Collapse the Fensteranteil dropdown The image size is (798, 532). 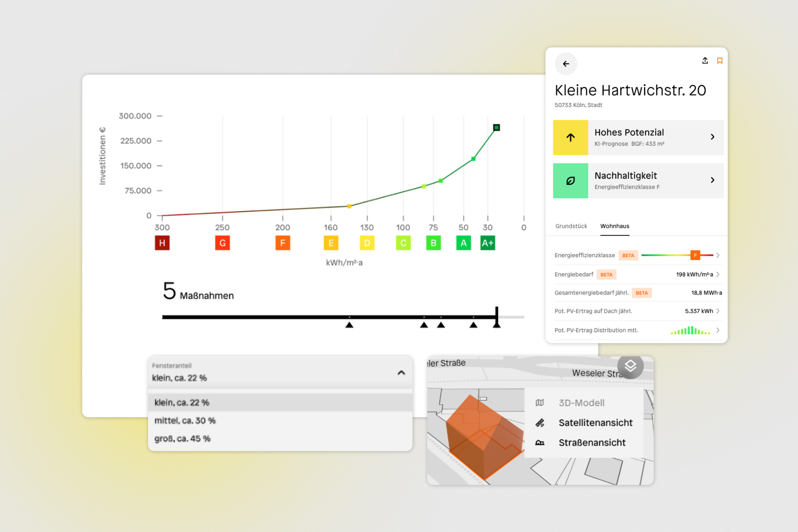click(x=401, y=373)
